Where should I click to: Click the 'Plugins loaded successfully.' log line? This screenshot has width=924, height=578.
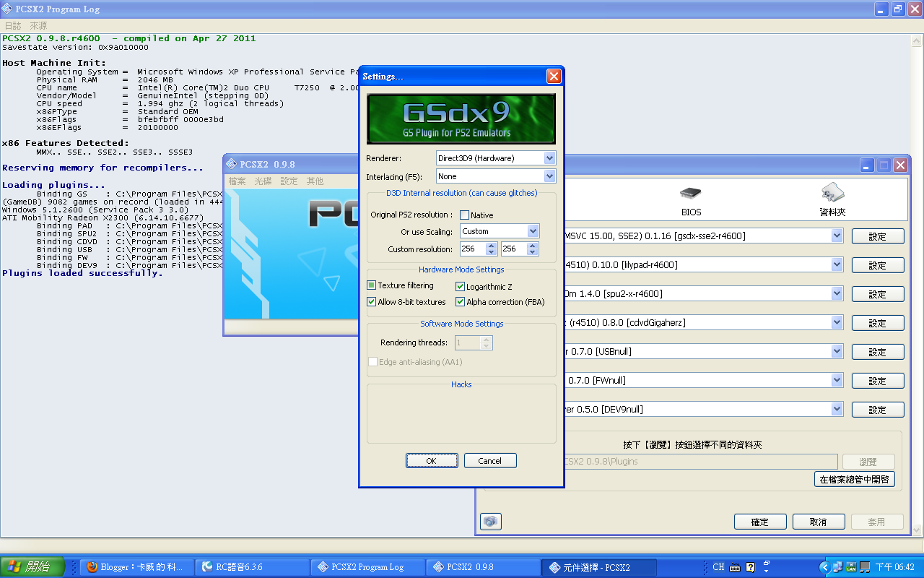tap(83, 273)
